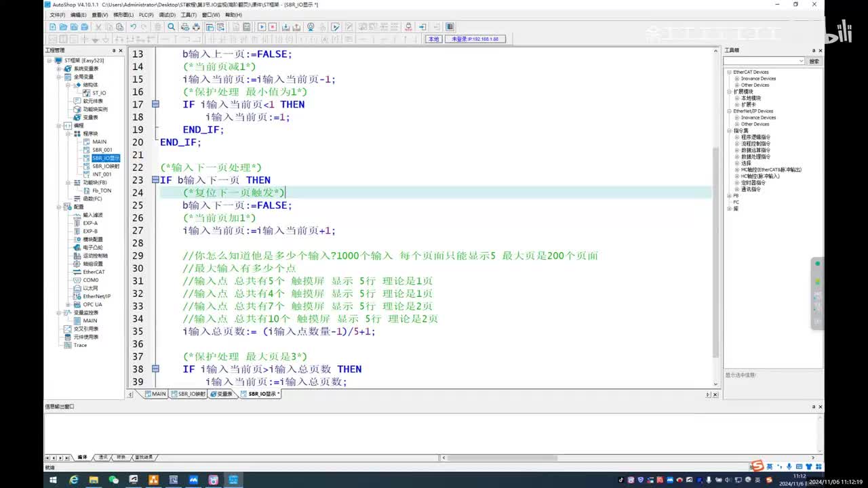The height and width of the screenshot is (488, 868).
Task: Click the Download to PLC icon
Action: click(x=285, y=27)
